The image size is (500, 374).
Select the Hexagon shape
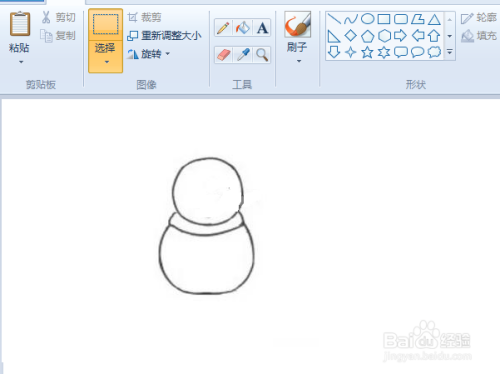click(384, 36)
